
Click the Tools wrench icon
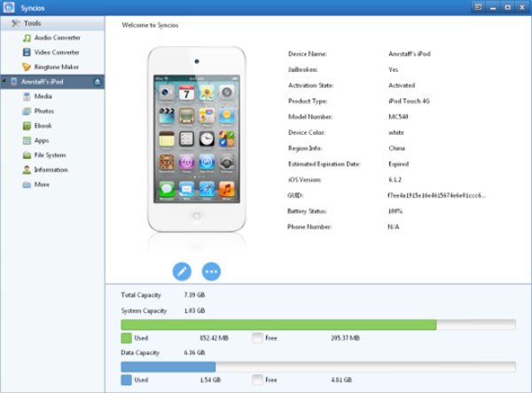click(15, 23)
